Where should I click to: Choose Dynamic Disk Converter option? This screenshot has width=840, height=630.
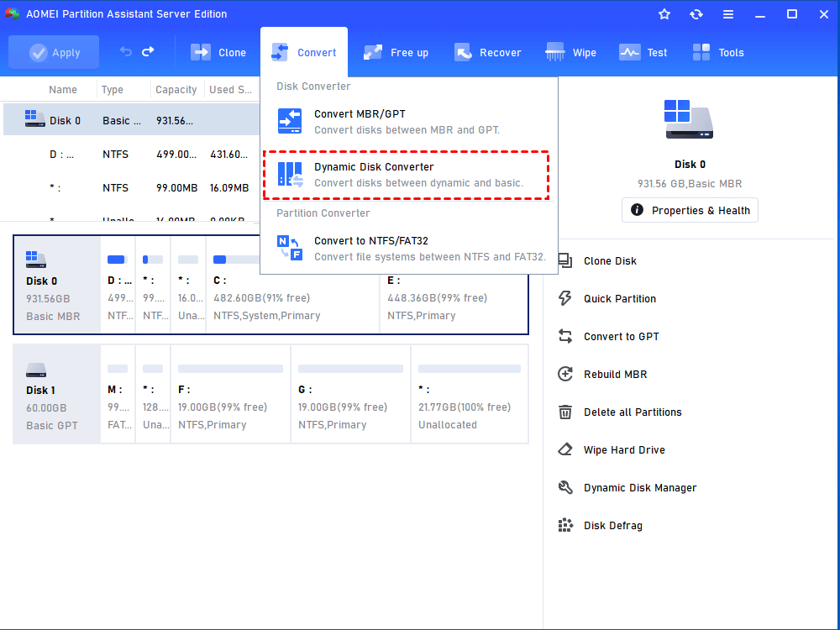(x=406, y=176)
